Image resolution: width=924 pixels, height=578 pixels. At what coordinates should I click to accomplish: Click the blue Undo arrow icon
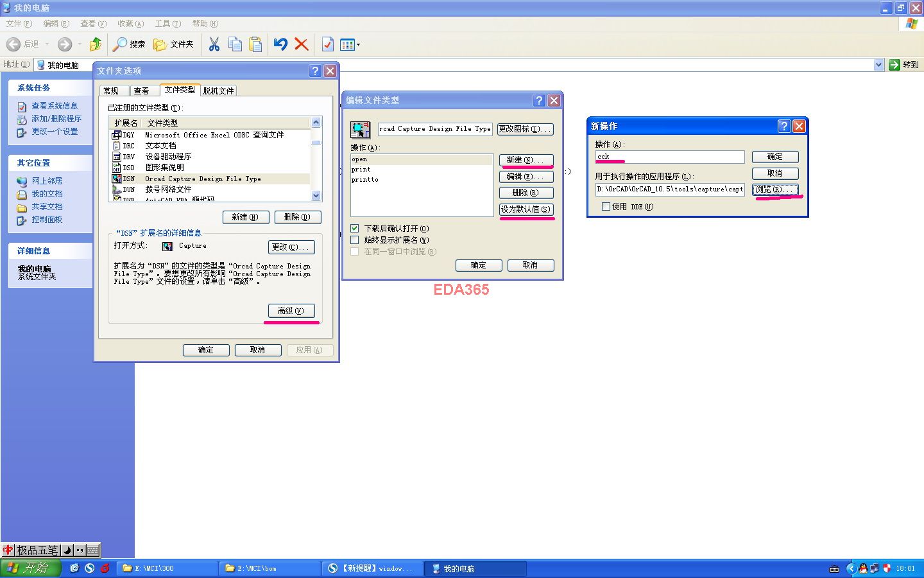pos(280,44)
